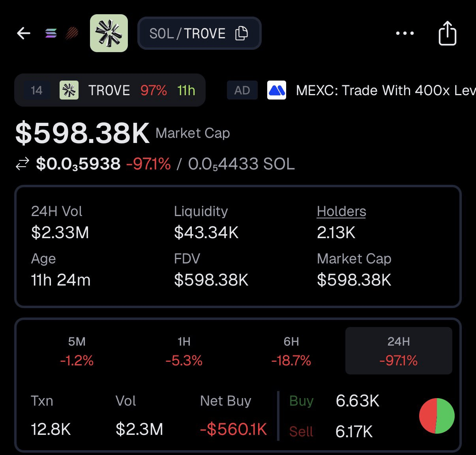The image size is (476, 455).
Task: Select the 1H timeframe tab
Action: (x=184, y=351)
